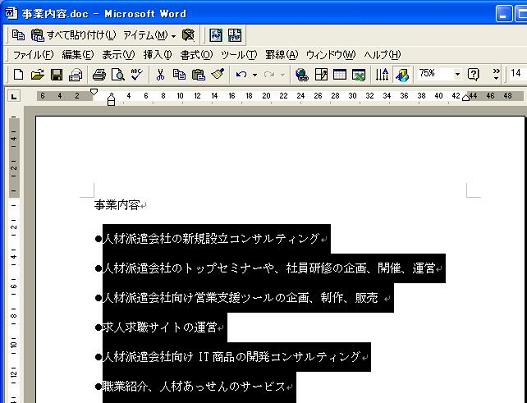Open the ヘルプ(H) menu
527x403 pixels.
[382, 55]
